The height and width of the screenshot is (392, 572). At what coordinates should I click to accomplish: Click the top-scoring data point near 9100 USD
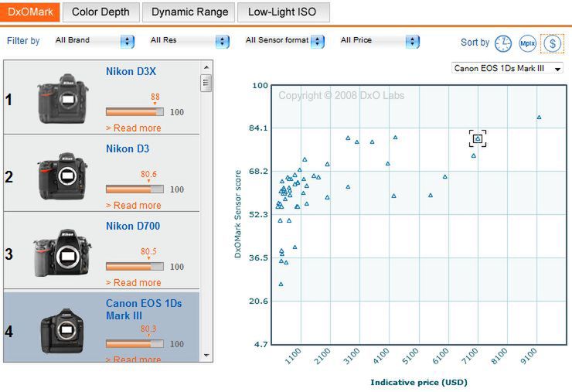[539, 118]
